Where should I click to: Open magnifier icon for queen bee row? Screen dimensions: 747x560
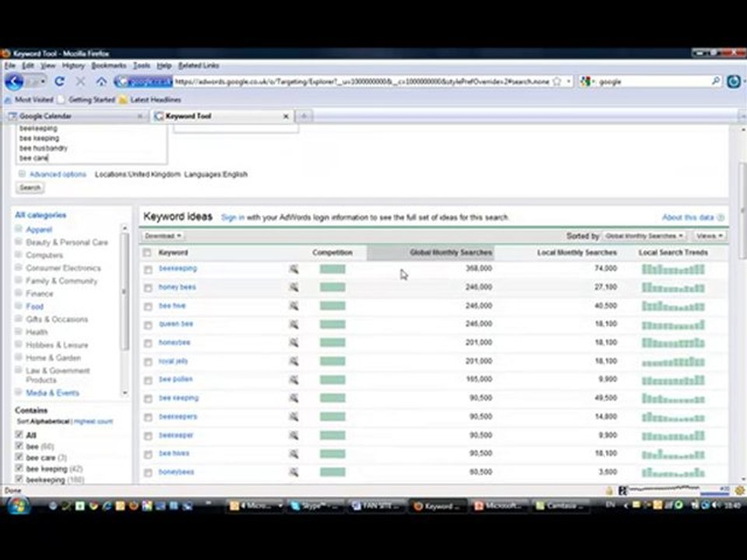click(294, 324)
